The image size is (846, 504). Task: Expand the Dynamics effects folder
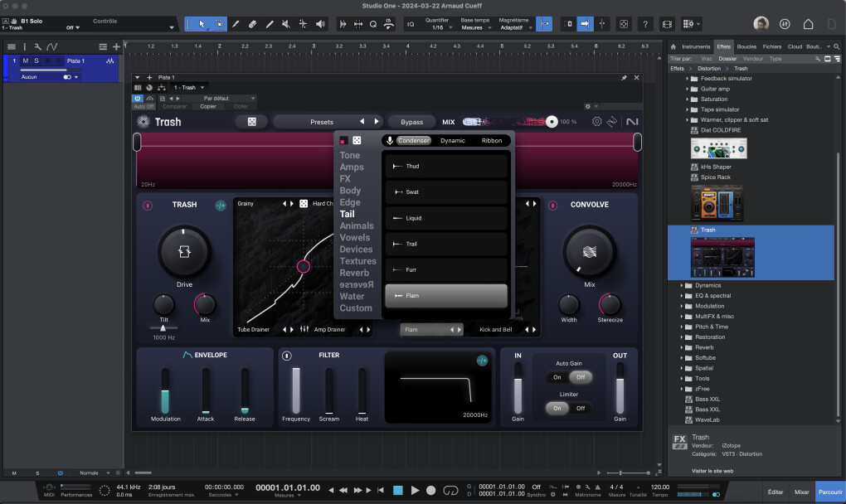point(707,285)
